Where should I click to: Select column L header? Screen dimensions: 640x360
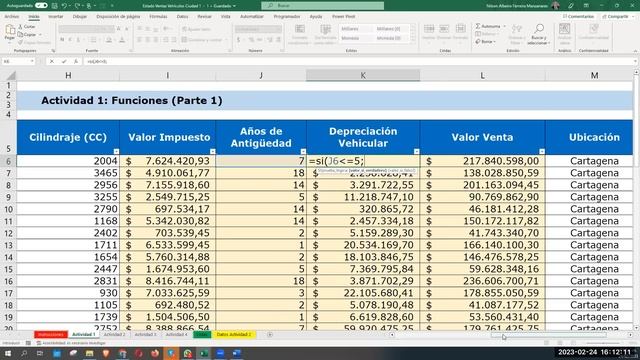coord(482,76)
